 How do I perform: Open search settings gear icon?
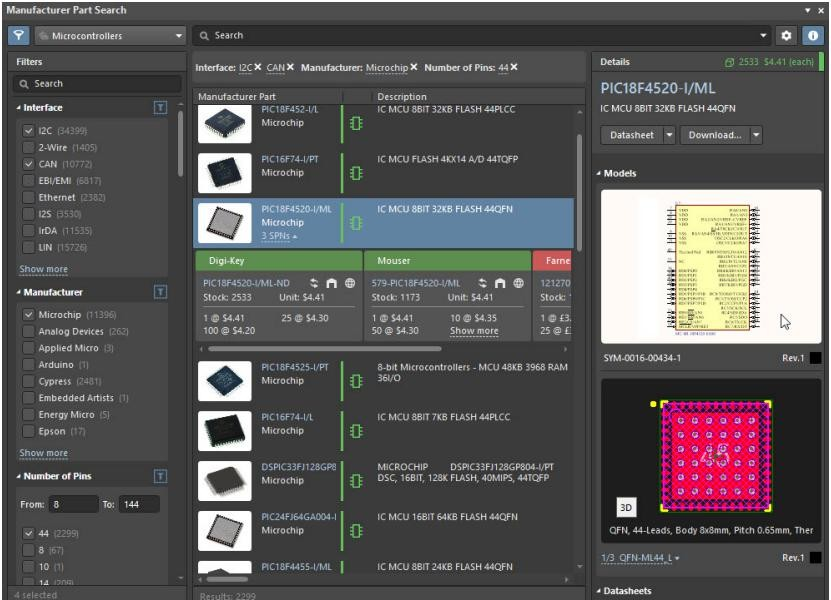pyautogui.click(x=786, y=36)
